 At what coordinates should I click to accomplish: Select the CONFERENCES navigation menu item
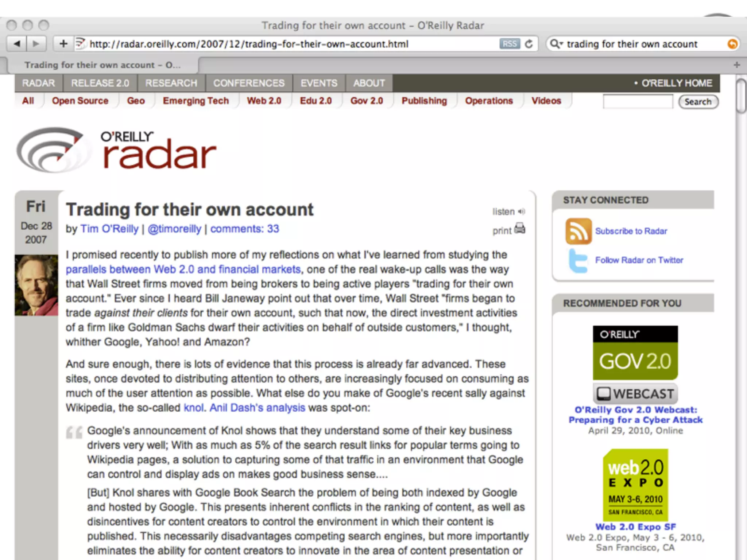[249, 83]
